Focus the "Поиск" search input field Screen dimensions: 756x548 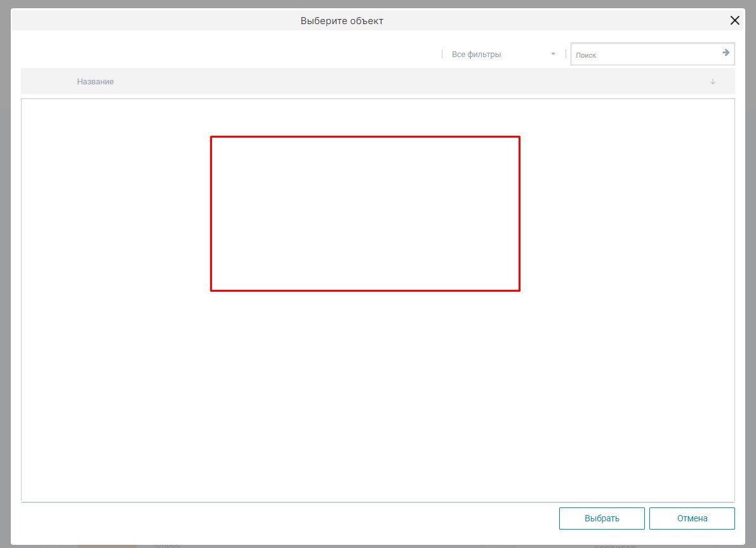click(x=644, y=55)
